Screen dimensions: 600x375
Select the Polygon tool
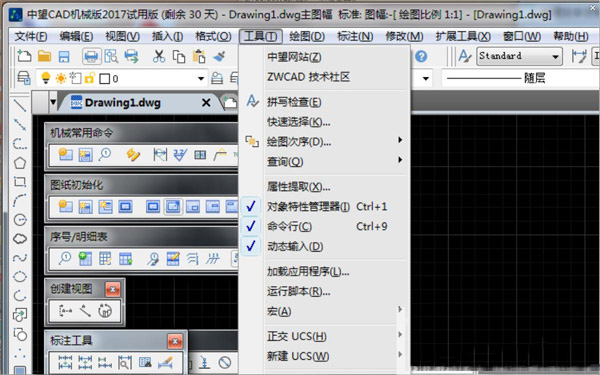click(20, 163)
